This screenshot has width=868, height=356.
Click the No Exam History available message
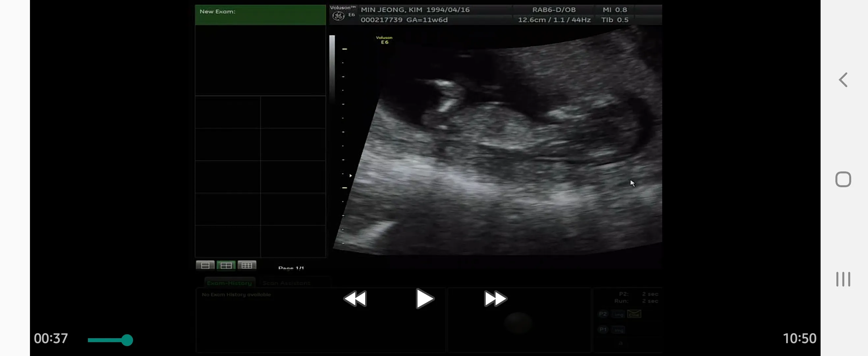tap(236, 295)
